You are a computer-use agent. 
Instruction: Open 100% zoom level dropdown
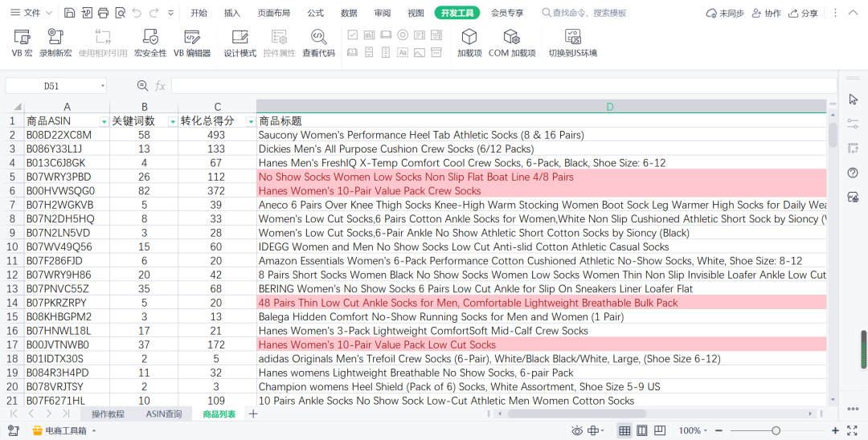coord(693,430)
